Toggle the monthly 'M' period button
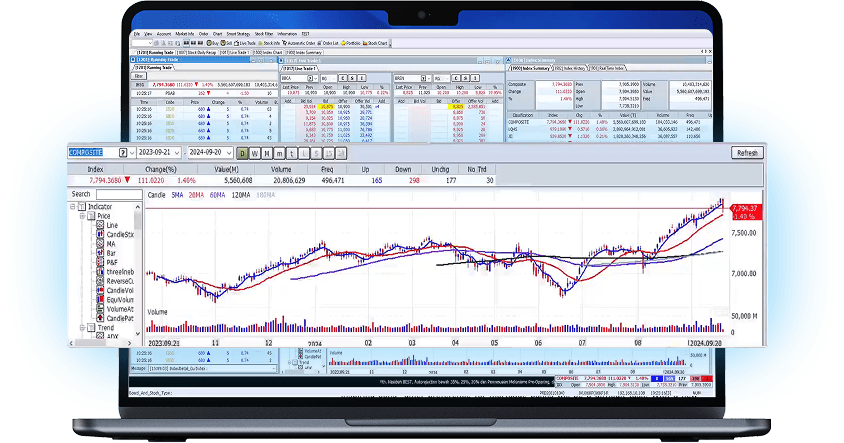 [x=266, y=153]
